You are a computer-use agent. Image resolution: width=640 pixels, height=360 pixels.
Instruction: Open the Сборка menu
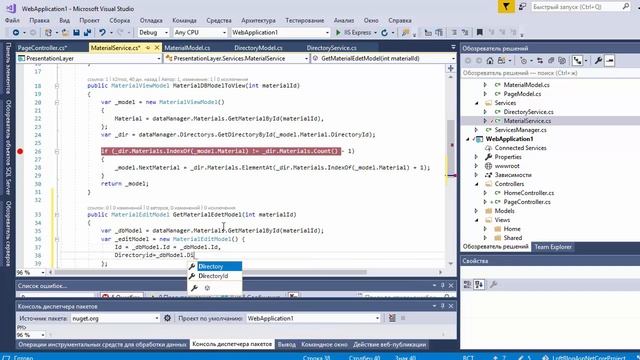coord(119,20)
